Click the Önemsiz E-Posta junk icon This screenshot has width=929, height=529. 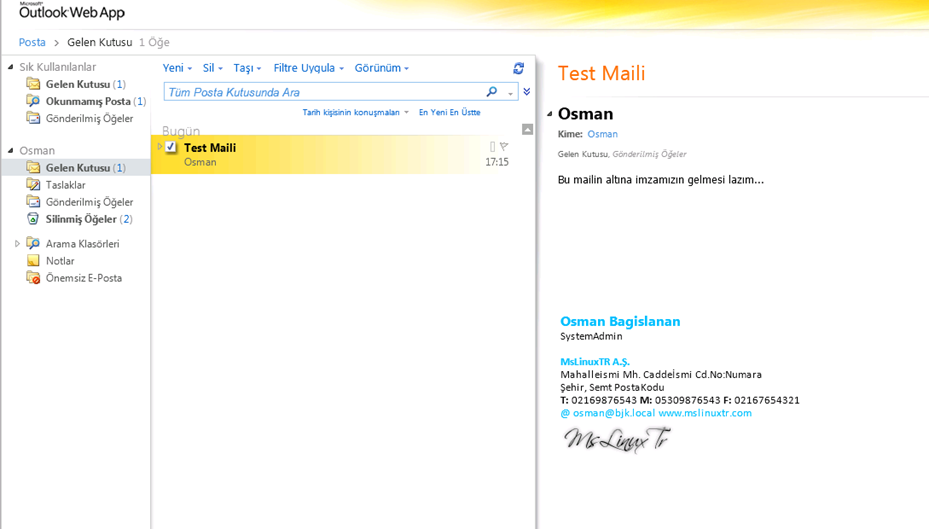[33, 278]
